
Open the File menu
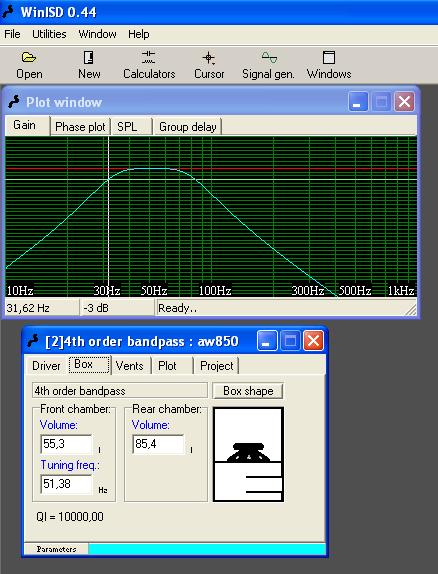12,34
